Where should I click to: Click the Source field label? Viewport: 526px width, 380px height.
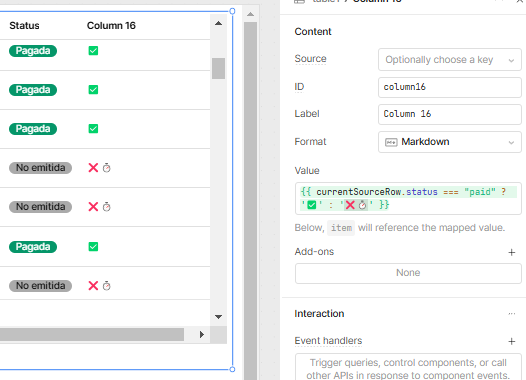(x=310, y=59)
